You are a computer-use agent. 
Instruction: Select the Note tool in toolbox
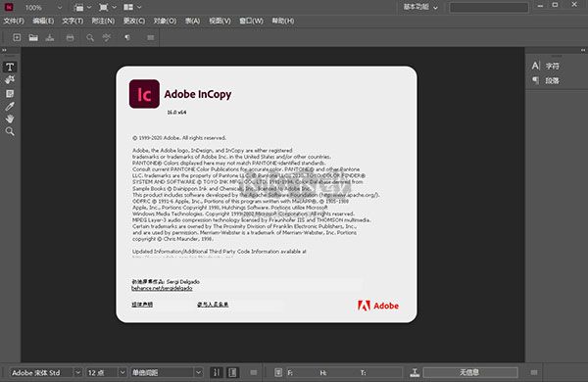(10, 94)
